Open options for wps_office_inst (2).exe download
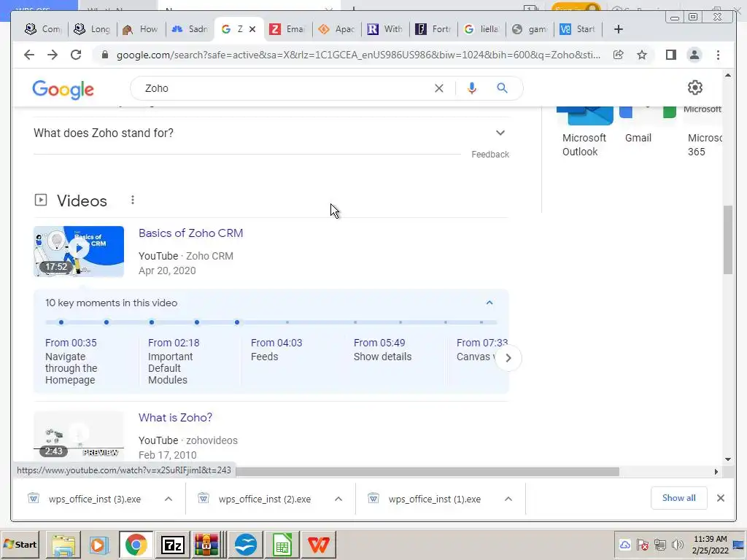 pyautogui.click(x=338, y=499)
